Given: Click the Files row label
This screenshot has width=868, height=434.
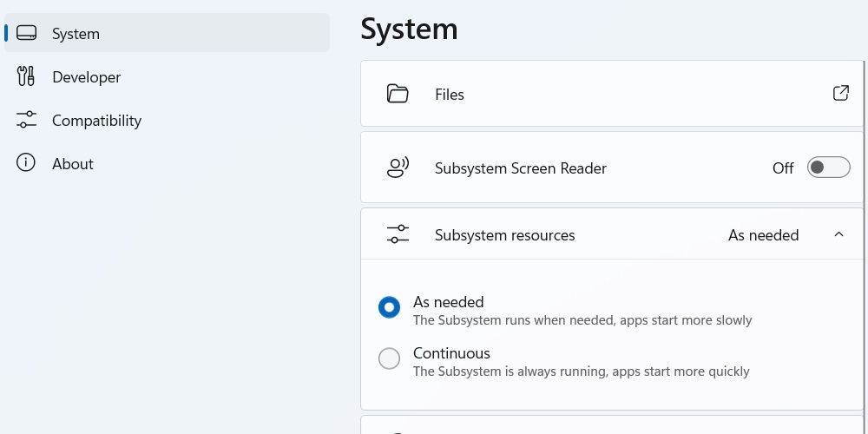Looking at the screenshot, I should click(450, 95).
